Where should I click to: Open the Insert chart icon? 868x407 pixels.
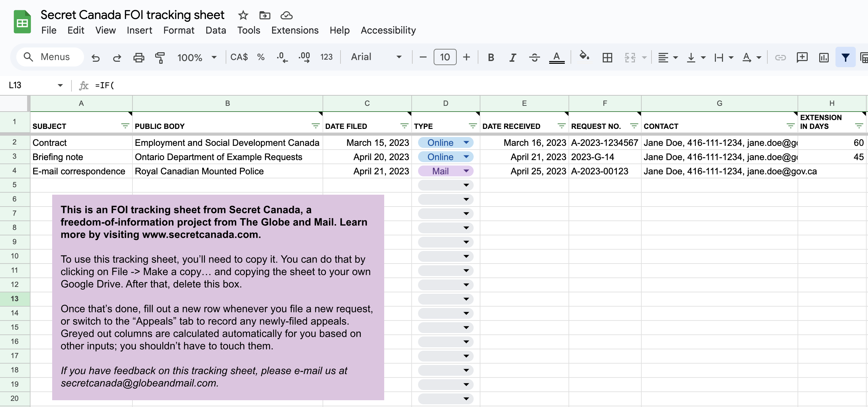pos(824,58)
